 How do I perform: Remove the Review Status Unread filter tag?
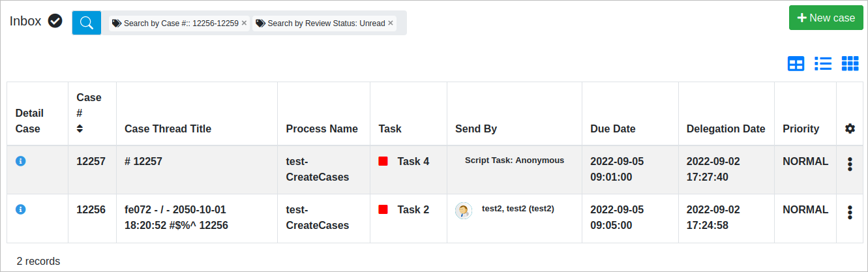[391, 23]
